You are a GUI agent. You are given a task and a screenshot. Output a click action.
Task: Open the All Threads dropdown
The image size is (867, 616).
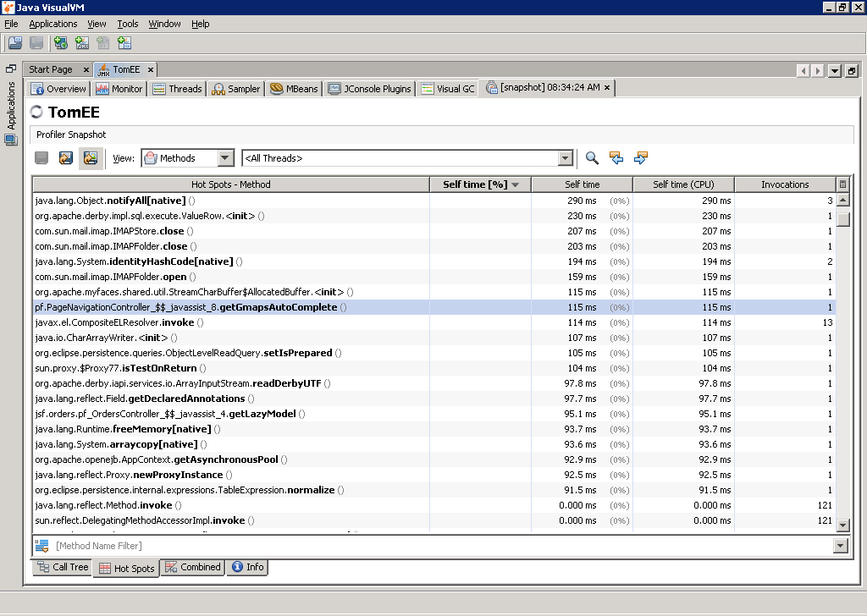point(565,158)
